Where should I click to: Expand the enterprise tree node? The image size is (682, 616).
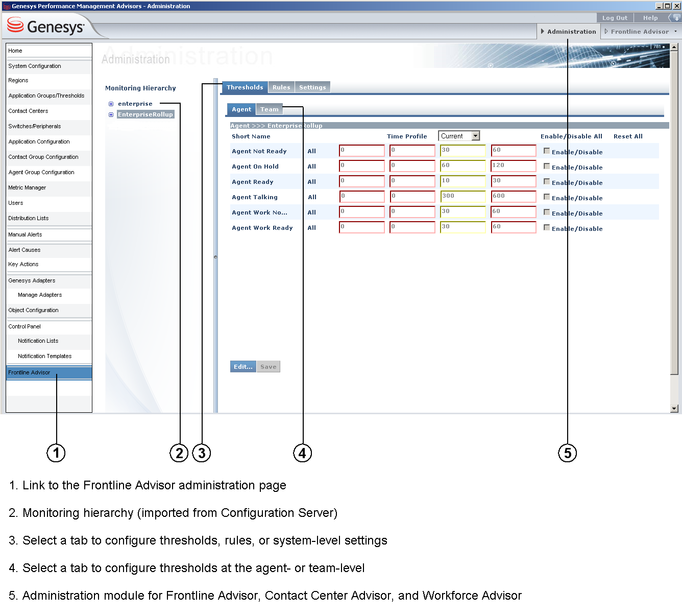(111, 104)
